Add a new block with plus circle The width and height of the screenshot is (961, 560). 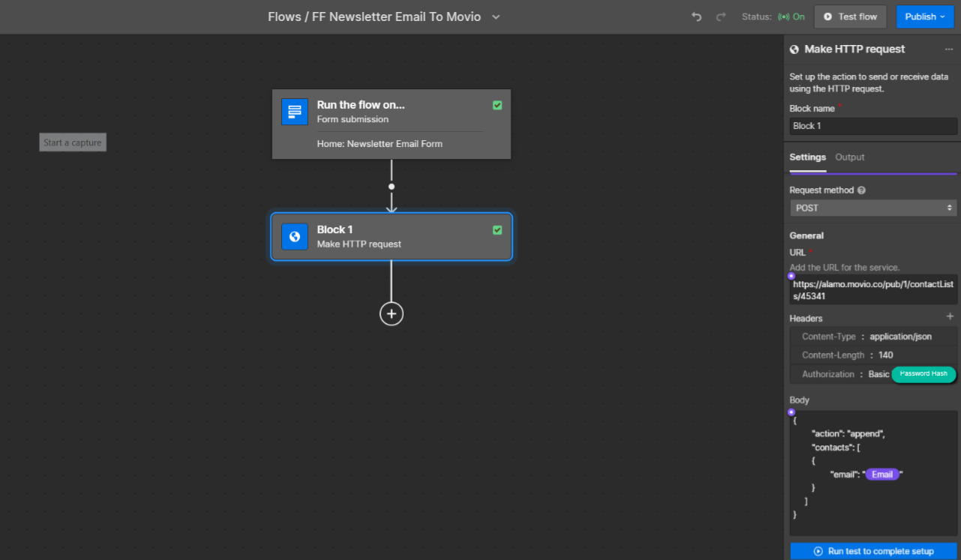coord(391,313)
